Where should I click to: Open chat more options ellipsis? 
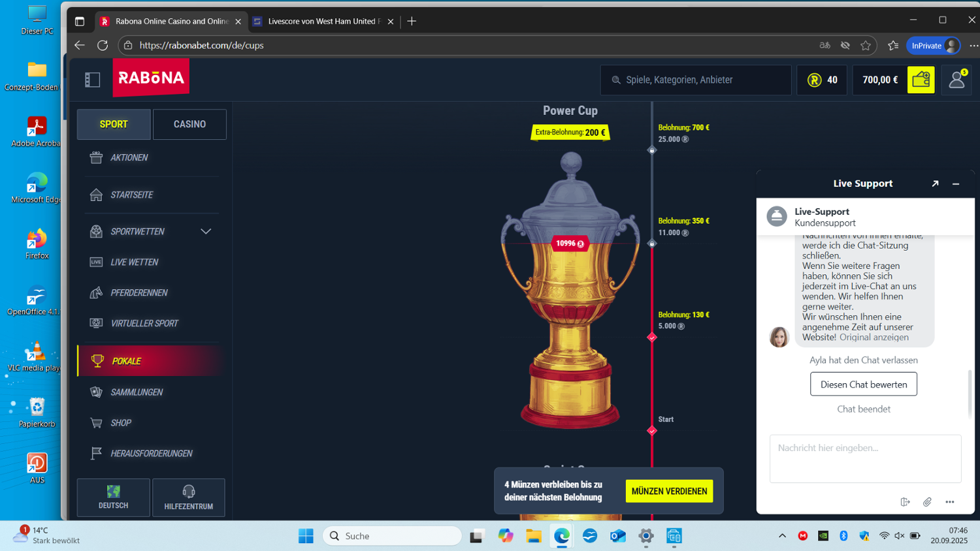point(949,502)
